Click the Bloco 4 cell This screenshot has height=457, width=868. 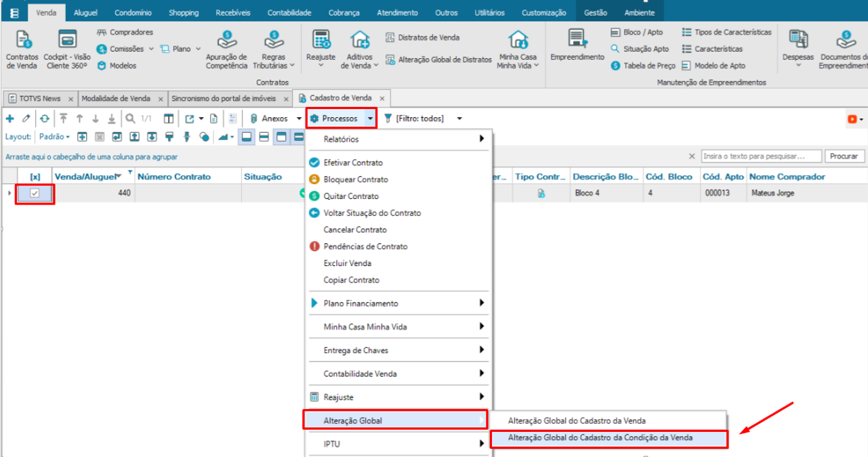click(x=606, y=193)
